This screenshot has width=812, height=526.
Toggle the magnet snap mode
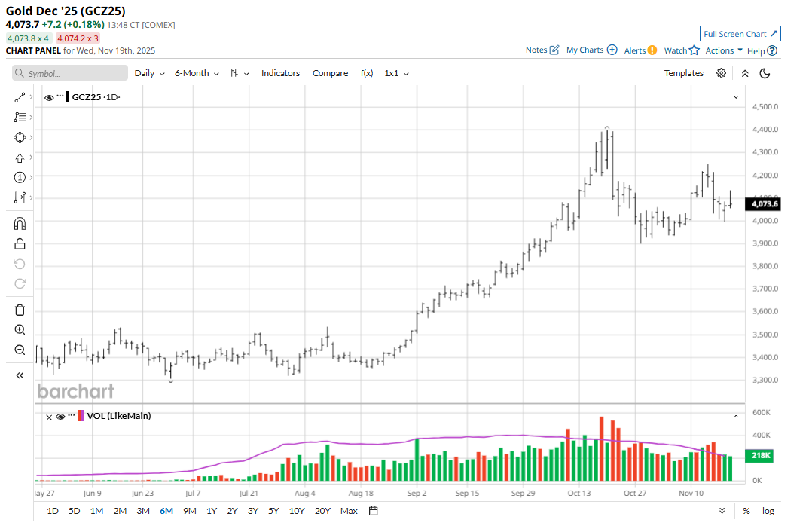(20, 224)
